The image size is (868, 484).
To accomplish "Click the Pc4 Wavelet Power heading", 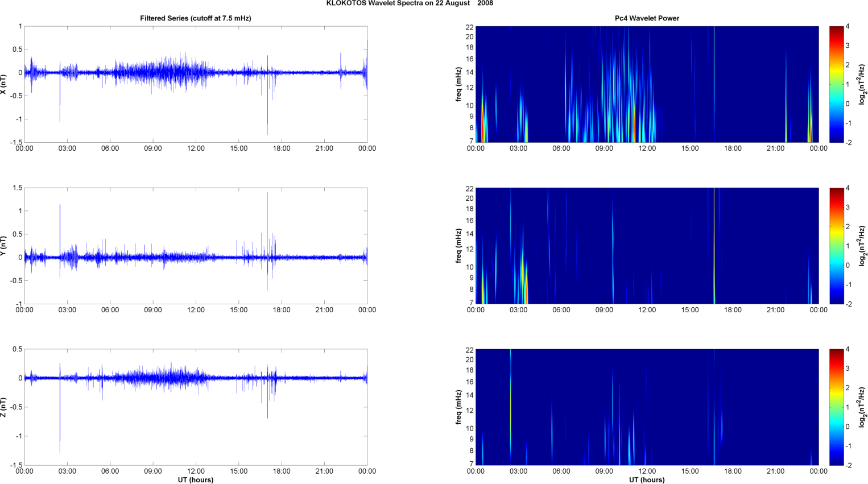I will (647, 18).
